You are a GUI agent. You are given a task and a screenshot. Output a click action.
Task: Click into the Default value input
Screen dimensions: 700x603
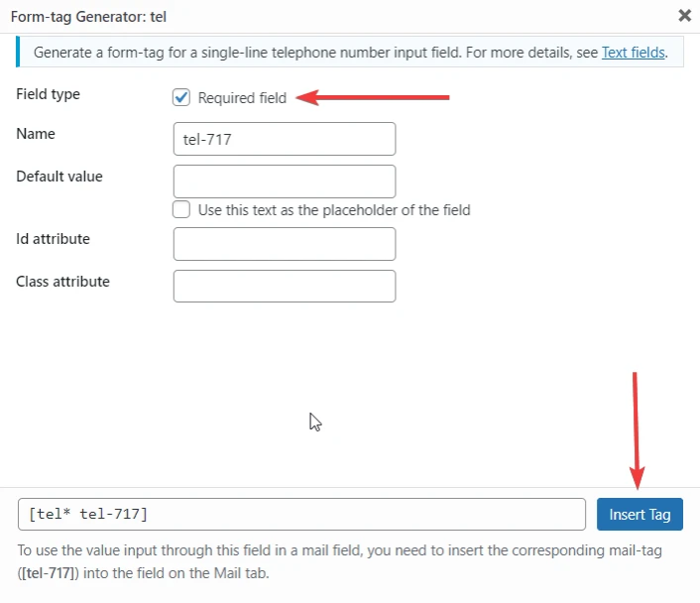pyautogui.click(x=285, y=181)
